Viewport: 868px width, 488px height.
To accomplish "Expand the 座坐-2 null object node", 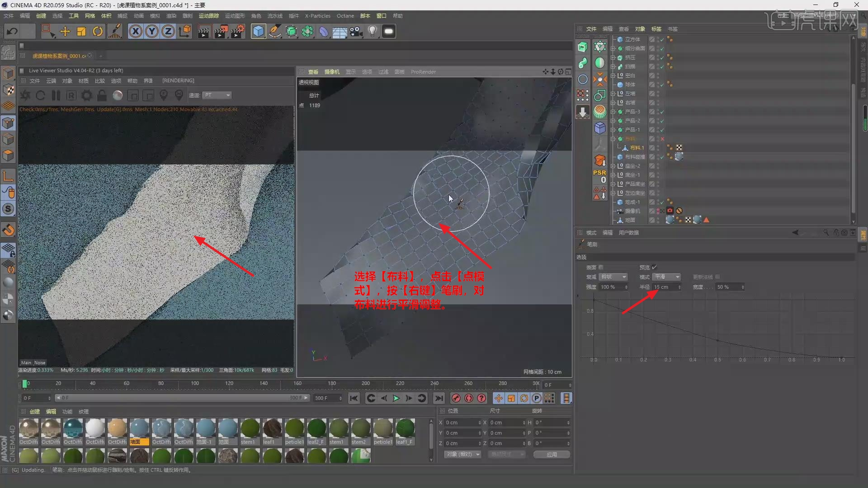I will [613, 166].
